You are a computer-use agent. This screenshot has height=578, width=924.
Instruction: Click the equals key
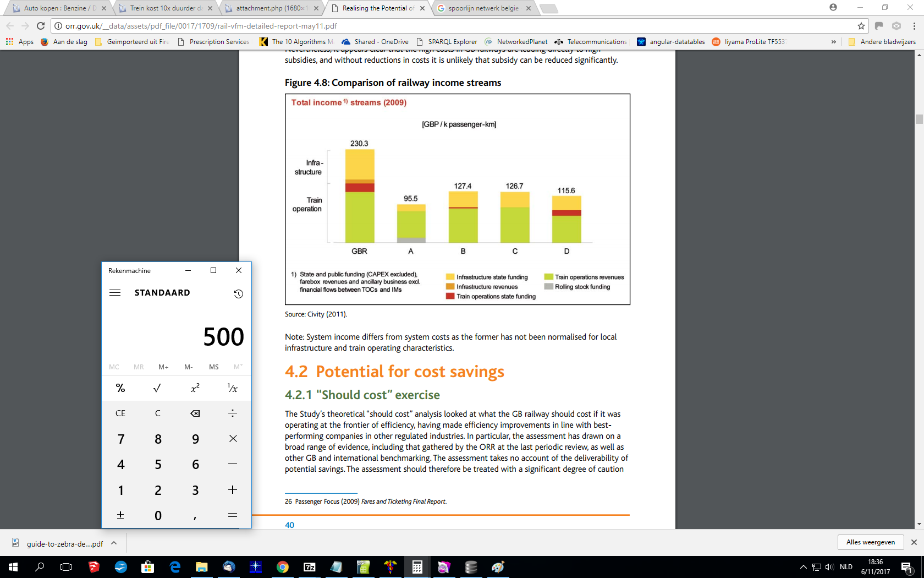233,515
